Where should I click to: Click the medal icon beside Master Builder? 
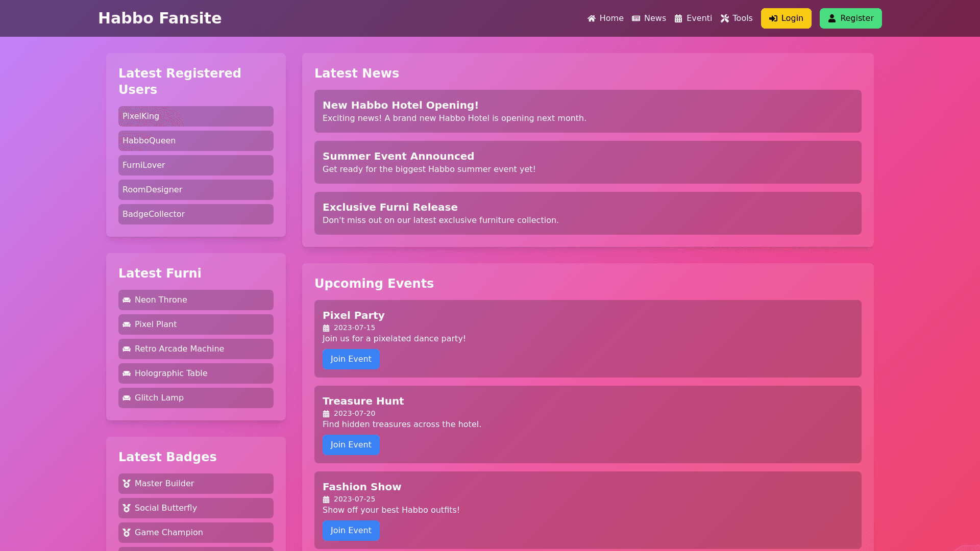(127, 484)
